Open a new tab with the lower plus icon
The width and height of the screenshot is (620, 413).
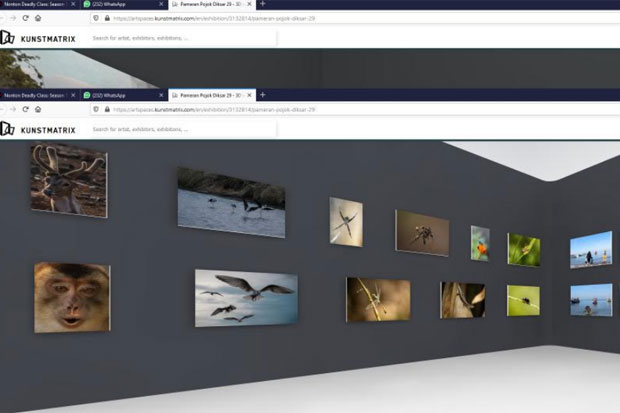[x=263, y=95]
